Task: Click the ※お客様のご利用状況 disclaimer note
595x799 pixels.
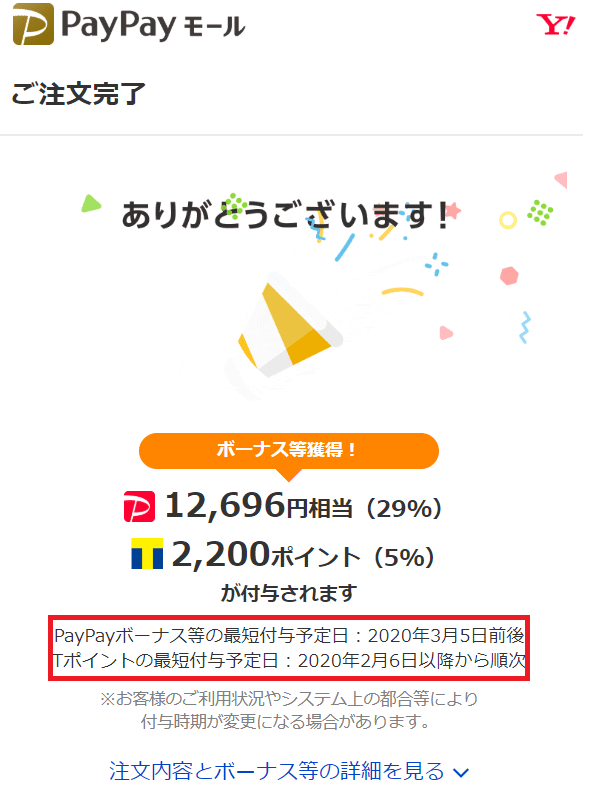Action: point(289,710)
